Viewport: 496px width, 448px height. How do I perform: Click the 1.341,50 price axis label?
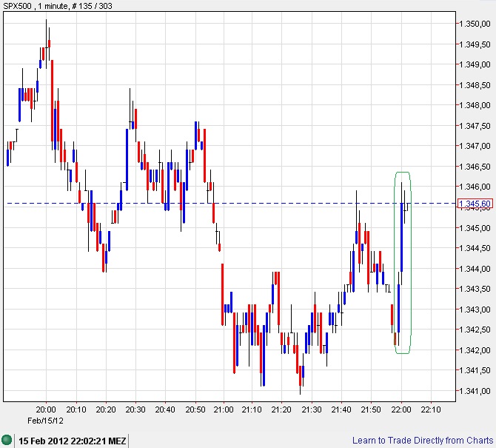tap(475, 370)
